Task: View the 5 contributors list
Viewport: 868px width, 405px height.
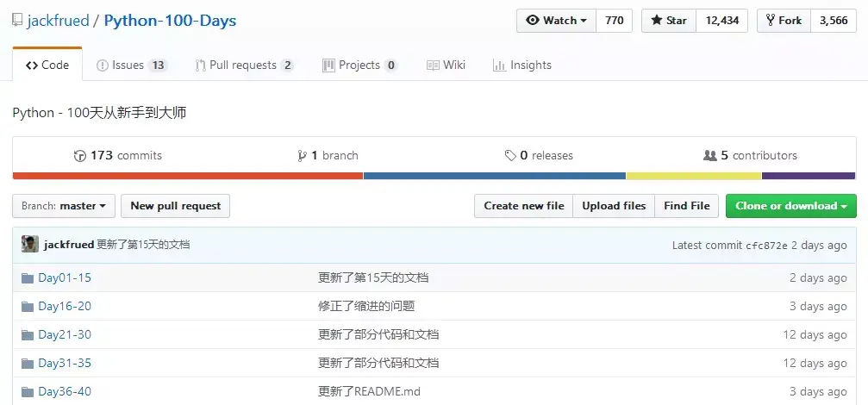Action: pyautogui.click(x=750, y=155)
